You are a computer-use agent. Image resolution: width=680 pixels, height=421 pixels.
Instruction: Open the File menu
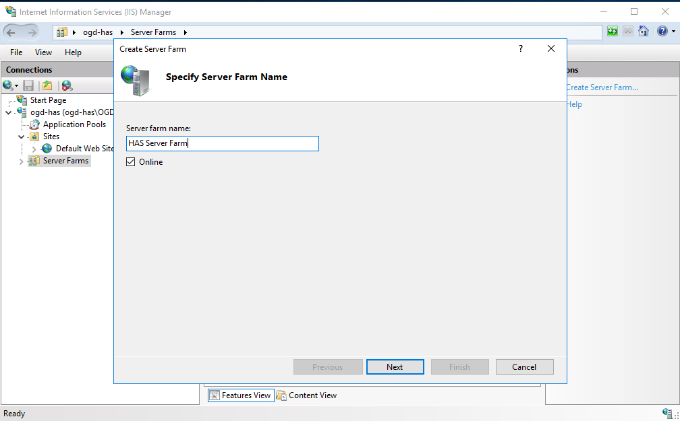click(16, 52)
